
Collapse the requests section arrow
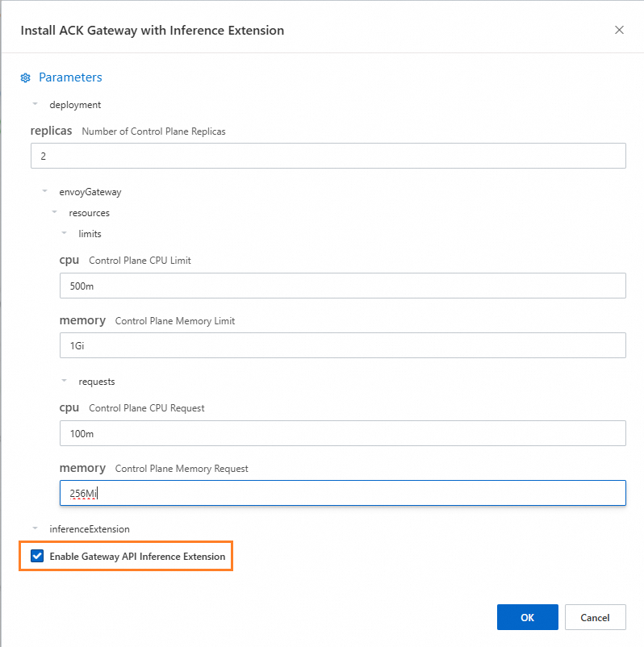pyautogui.click(x=65, y=381)
